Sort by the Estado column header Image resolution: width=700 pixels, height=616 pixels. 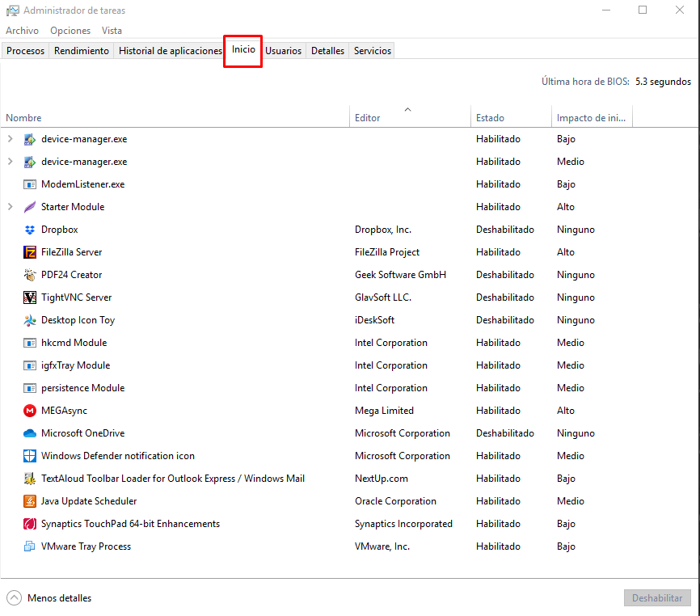click(511, 118)
